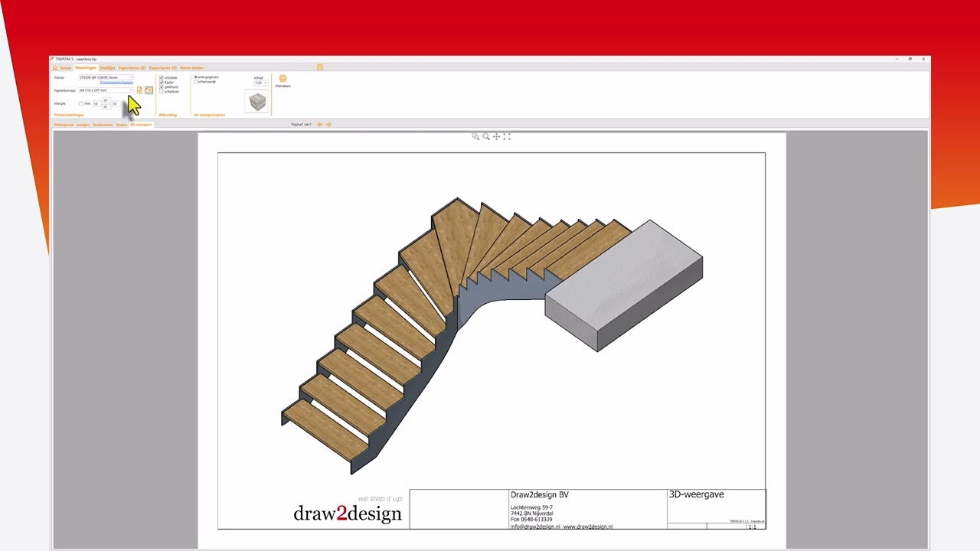Maximize the TREPEDIA window
Screen dimensions: 980x551
(x=910, y=59)
